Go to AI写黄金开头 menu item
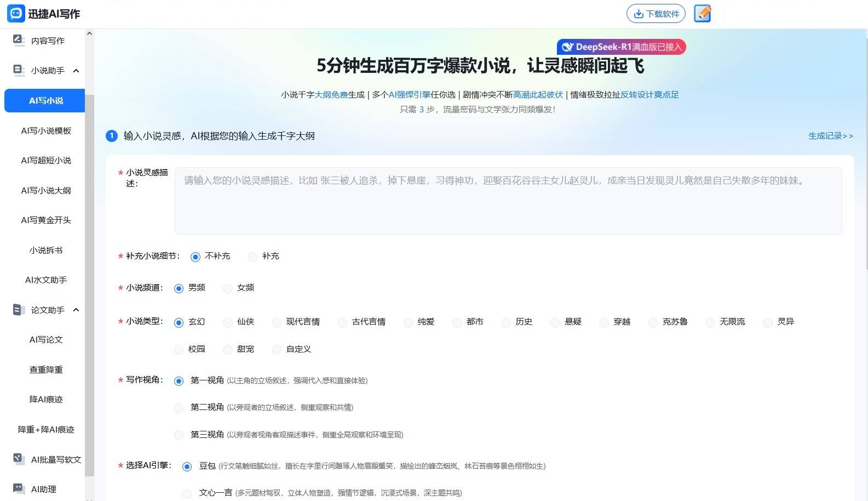 coord(46,220)
